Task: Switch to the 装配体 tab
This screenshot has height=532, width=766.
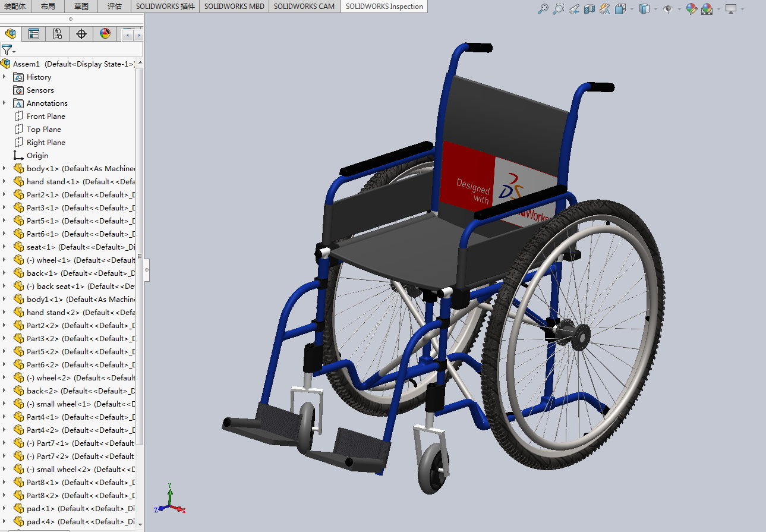Action: pos(15,7)
